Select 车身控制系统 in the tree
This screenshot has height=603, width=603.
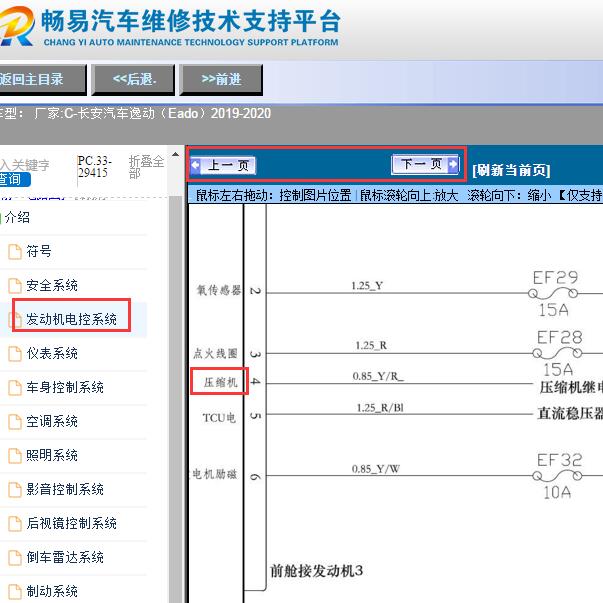click(65, 387)
